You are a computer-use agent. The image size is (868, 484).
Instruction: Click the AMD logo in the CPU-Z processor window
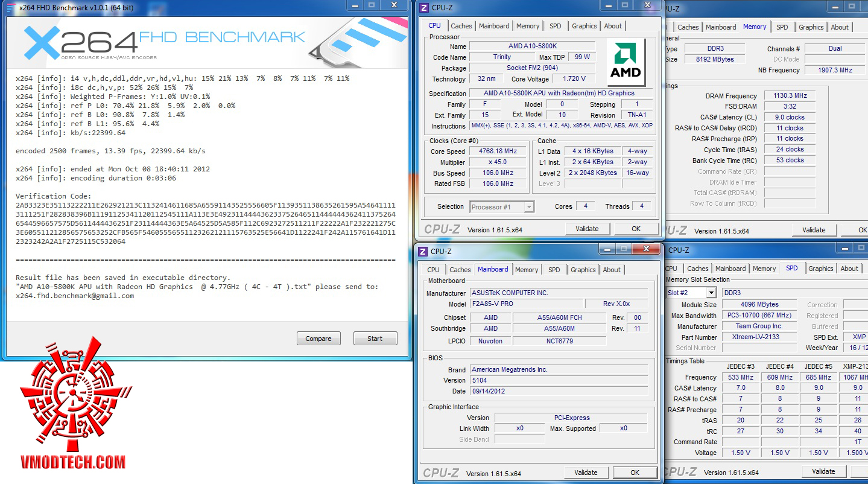tap(627, 63)
